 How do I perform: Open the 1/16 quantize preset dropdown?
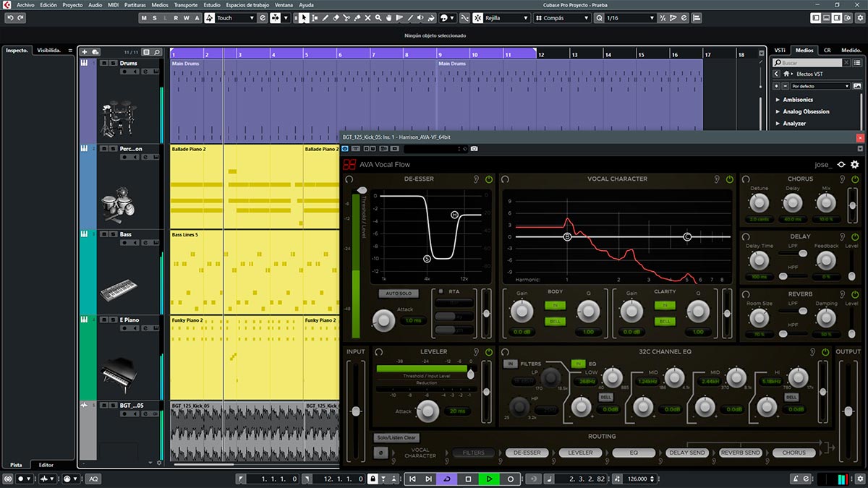click(x=630, y=17)
